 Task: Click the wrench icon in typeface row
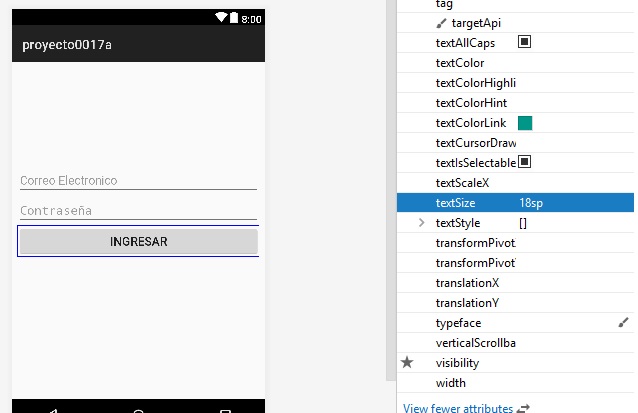[x=623, y=323]
